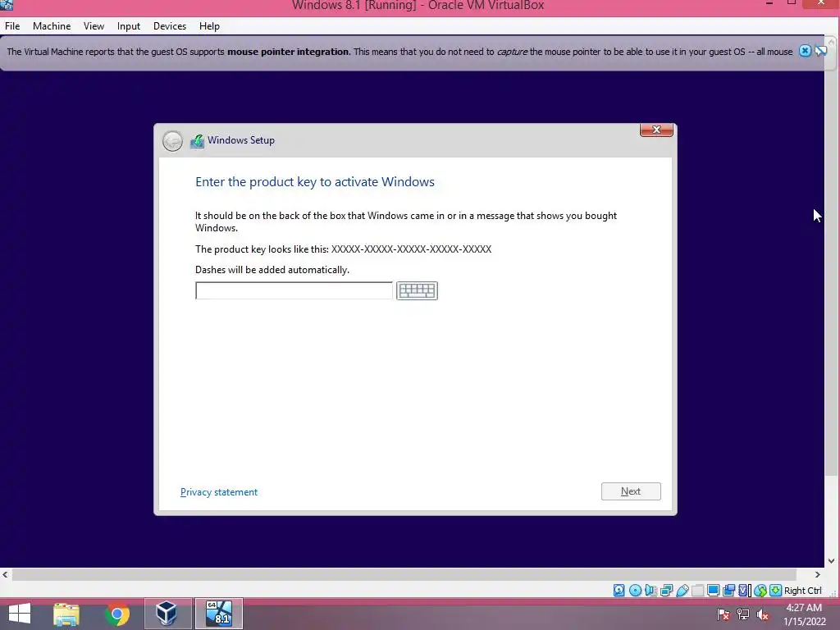Open the File menu
The width and height of the screenshot is (840, 630).
pos(12,25)
